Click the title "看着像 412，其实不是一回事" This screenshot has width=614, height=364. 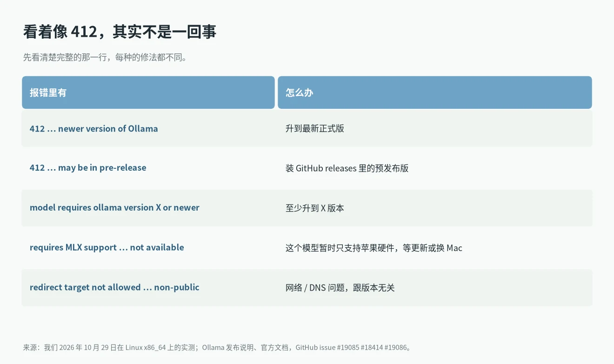point(120,32)
